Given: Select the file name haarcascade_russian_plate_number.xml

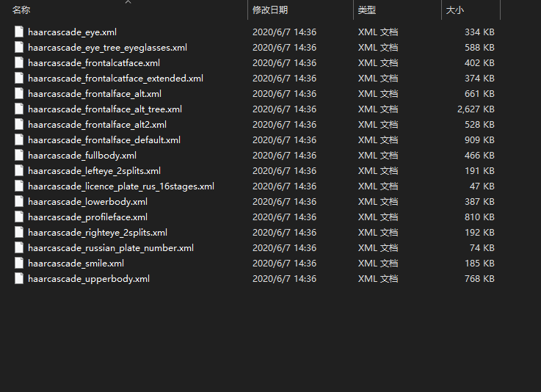Looking at the screenshot, I should (111, 248).
